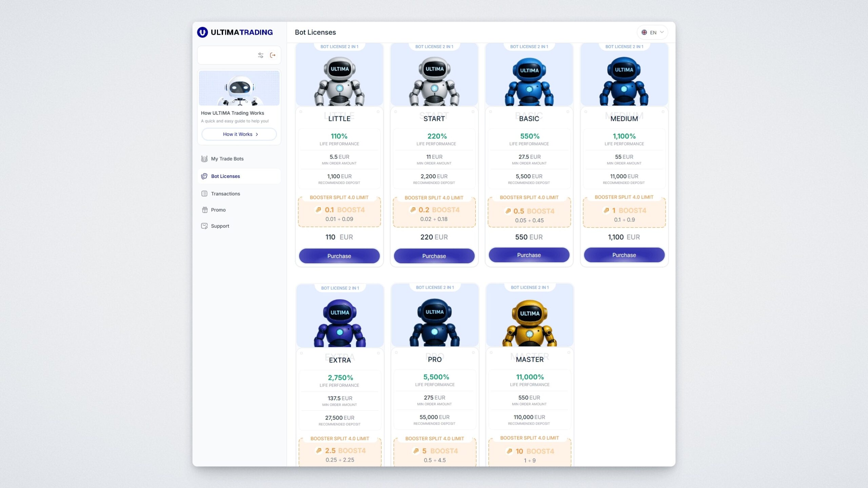The height and width of the screenshot is (488, 868).
Task: Open the EN language dropdown
Action: (x=652, y=32)
